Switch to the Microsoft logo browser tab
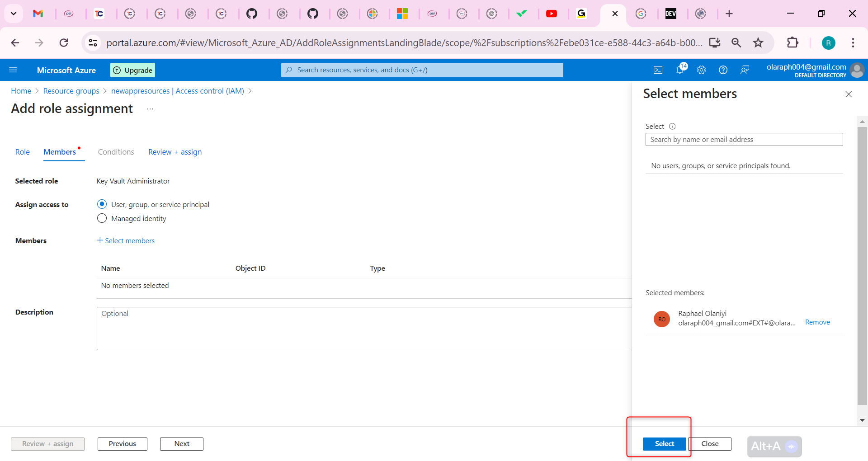The image size is (868, 461). (402, 14)
